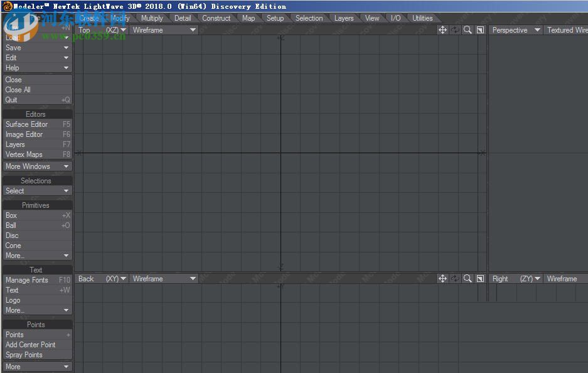Click the pan icon in Top viewport
Image resolution: width=588 pixels, height=373 pixels.
(442, 30)
